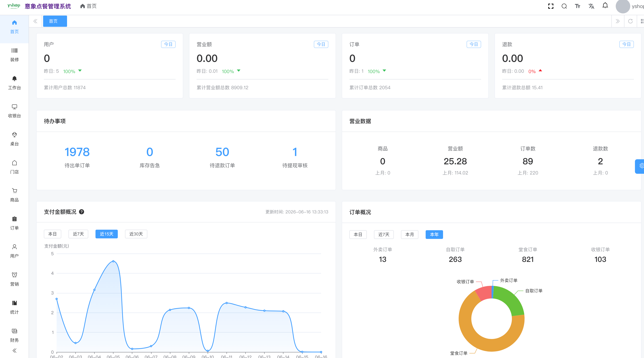Open the 桌台 table management icon

tap(14, 135)
